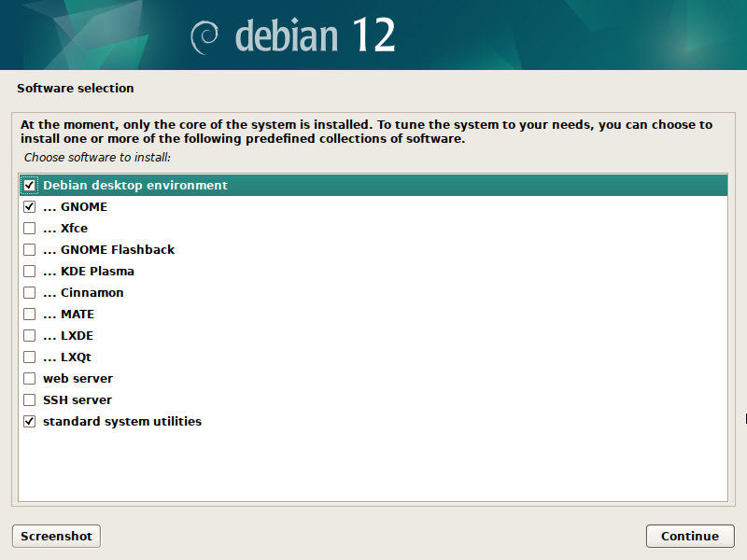Screen dimensions: 747x560
Task: Uncheck the Debian desktop environment checkbox
Action: [30, 185]
